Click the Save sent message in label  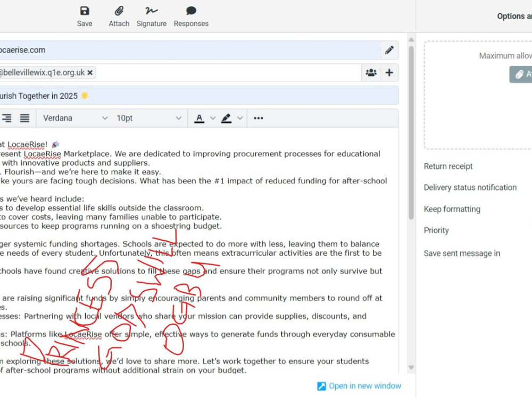[462, 253]
